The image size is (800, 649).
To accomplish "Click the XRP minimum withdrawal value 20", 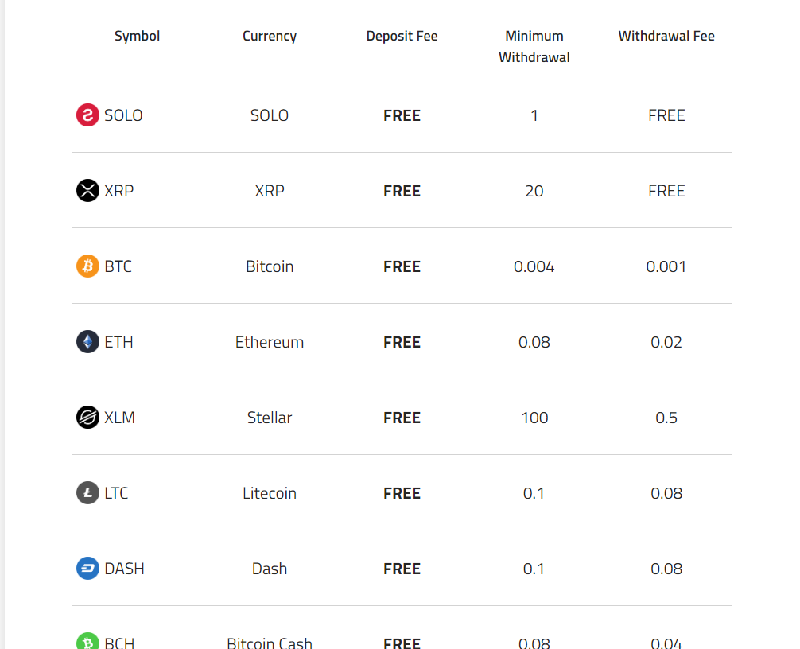I will (534, 191).
